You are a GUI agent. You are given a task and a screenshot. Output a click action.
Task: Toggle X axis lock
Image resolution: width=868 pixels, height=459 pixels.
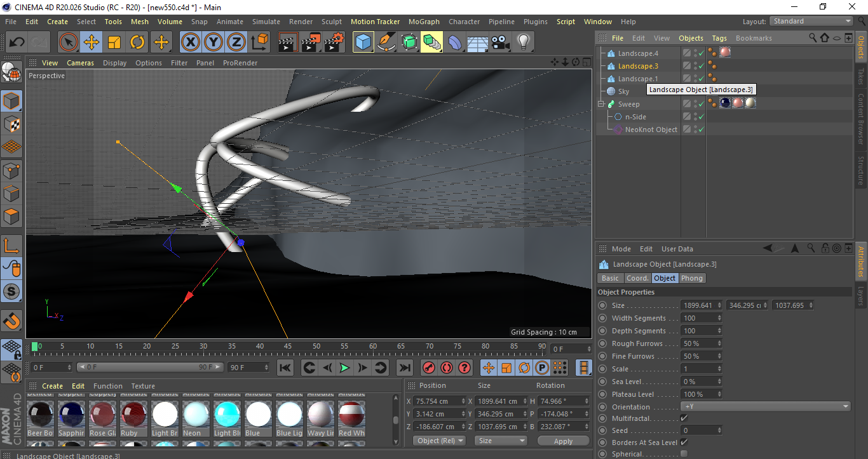[190, 43]
